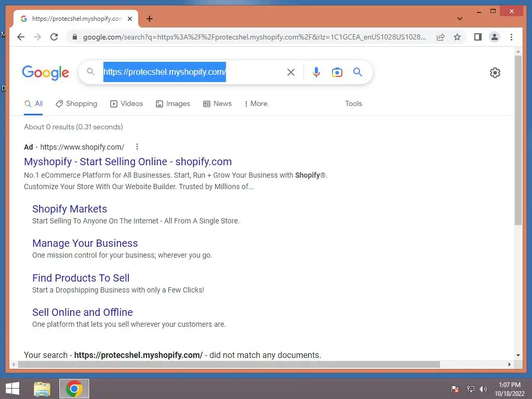
Task: Open search Tools
Action: [x=353, y=103]
